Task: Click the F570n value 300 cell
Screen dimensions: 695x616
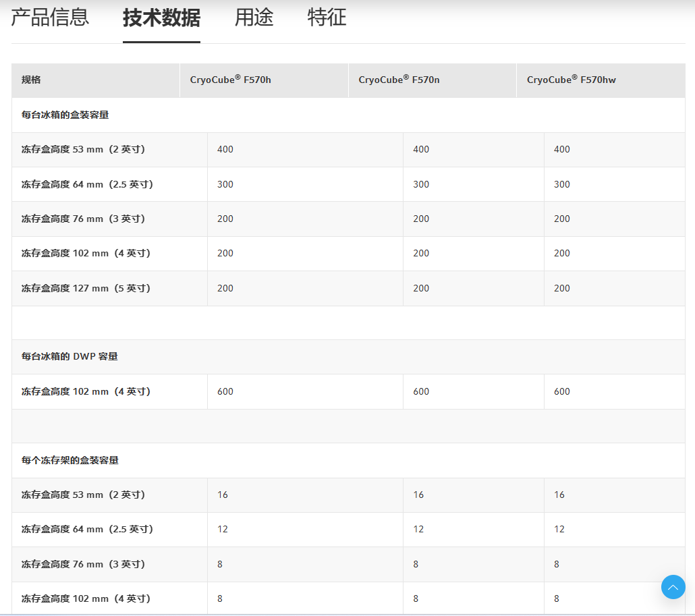Action: coord(474,184)
